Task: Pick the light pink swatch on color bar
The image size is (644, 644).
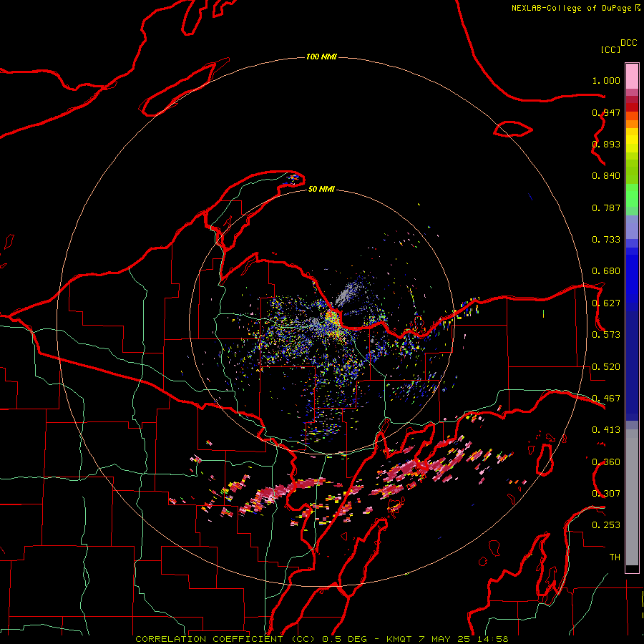Action: pyautogui.click(x=632, y=76)
